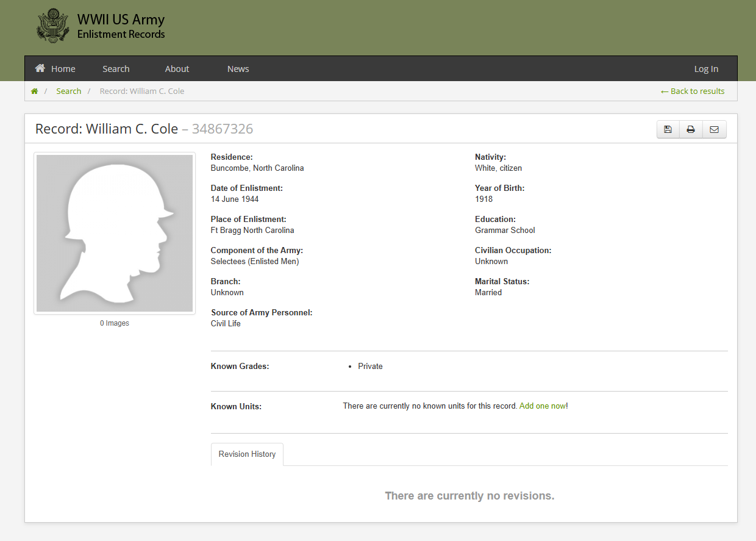Click the Private grade list entry

click(370, 367)
